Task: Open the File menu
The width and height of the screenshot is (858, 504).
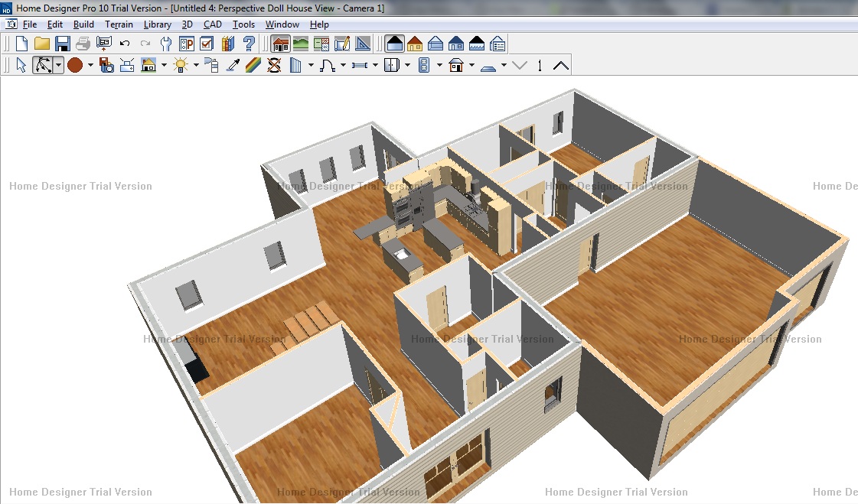Action: tap(30, 24)
